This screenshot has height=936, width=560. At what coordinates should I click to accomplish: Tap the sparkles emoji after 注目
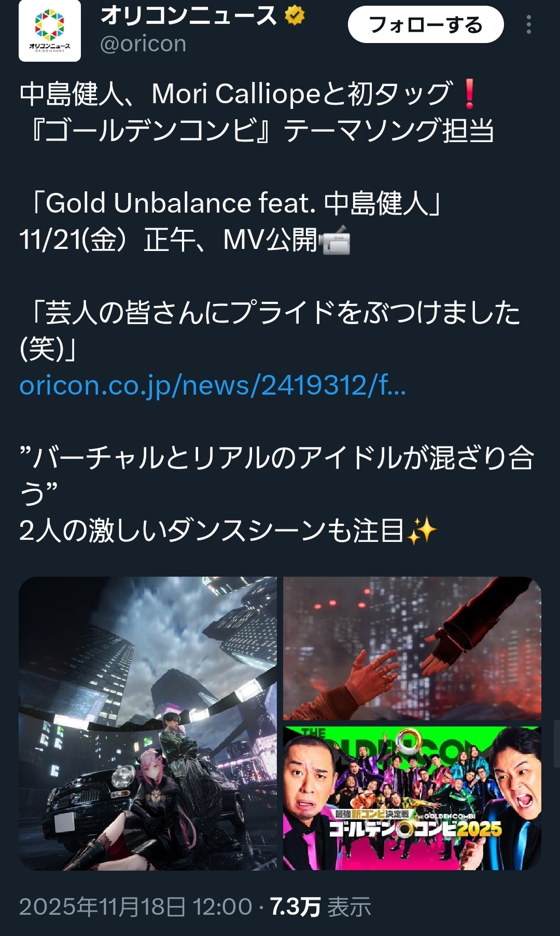[x=422, y=531]
